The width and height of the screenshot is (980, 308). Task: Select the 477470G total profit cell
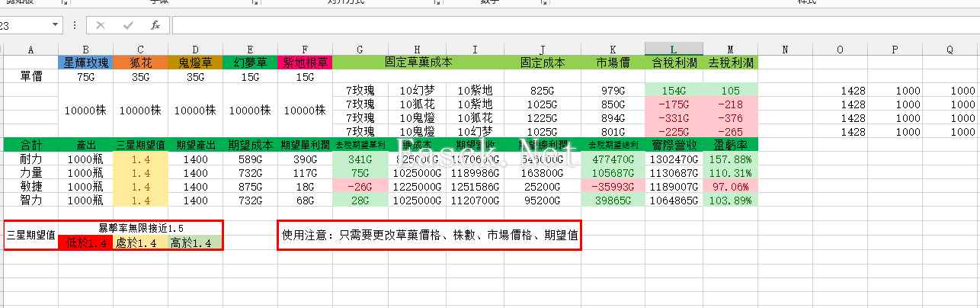pos(612,159)
